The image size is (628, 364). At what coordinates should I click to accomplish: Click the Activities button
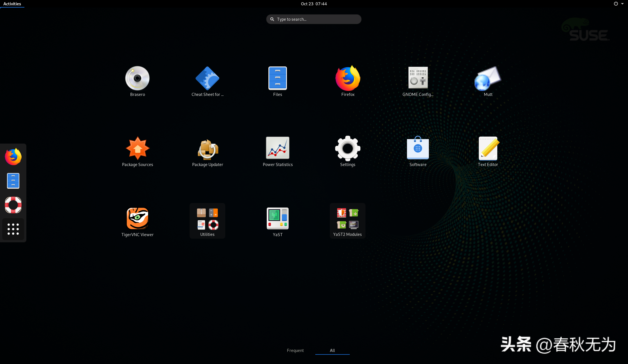pos(12,4)
